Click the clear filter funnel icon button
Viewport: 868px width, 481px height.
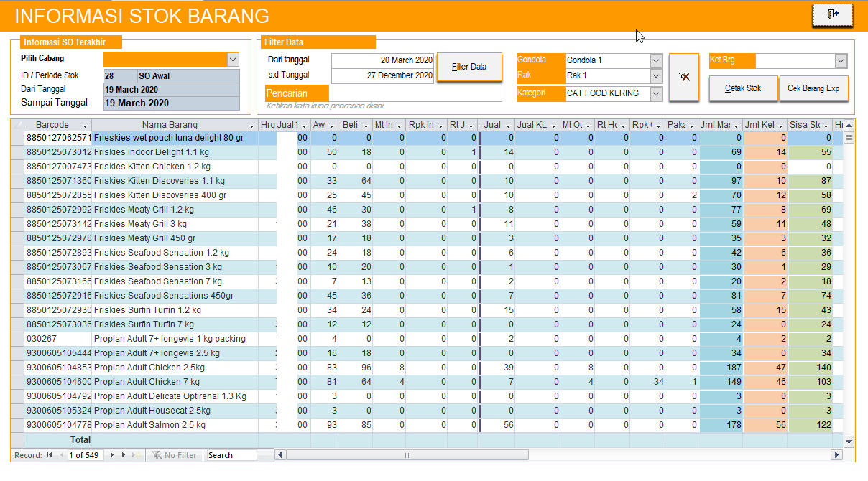point(683,77)
